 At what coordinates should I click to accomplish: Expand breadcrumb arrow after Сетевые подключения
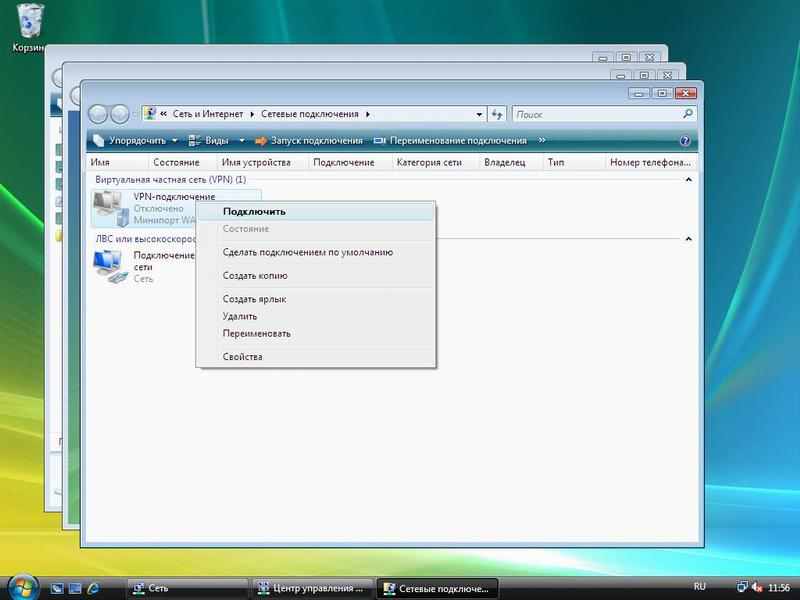(367, 114)
